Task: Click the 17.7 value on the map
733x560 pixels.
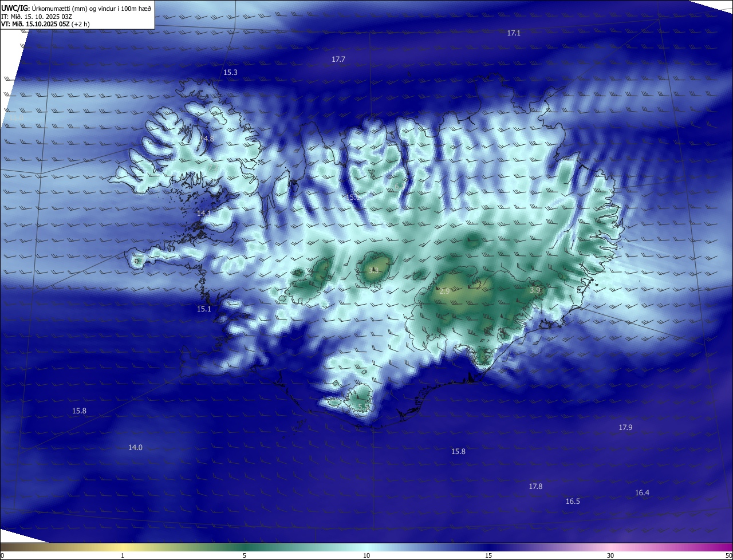Action: point(338,60)
